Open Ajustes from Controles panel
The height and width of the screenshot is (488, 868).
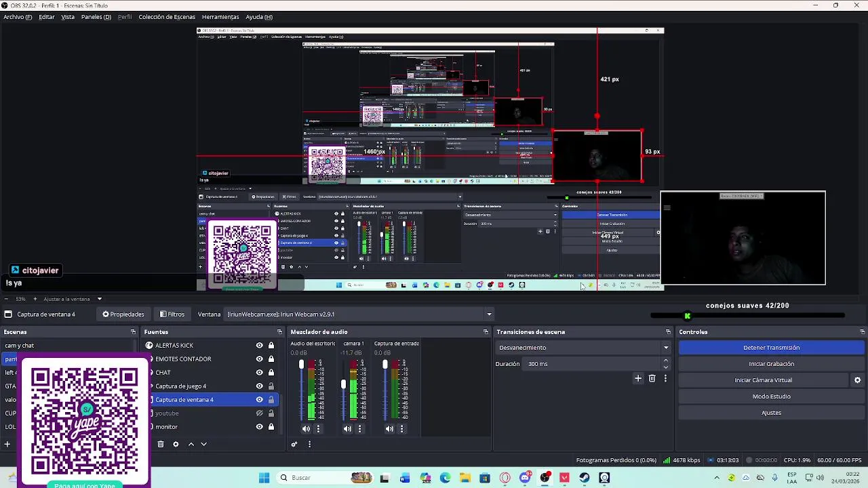click(x=772, y=413)
